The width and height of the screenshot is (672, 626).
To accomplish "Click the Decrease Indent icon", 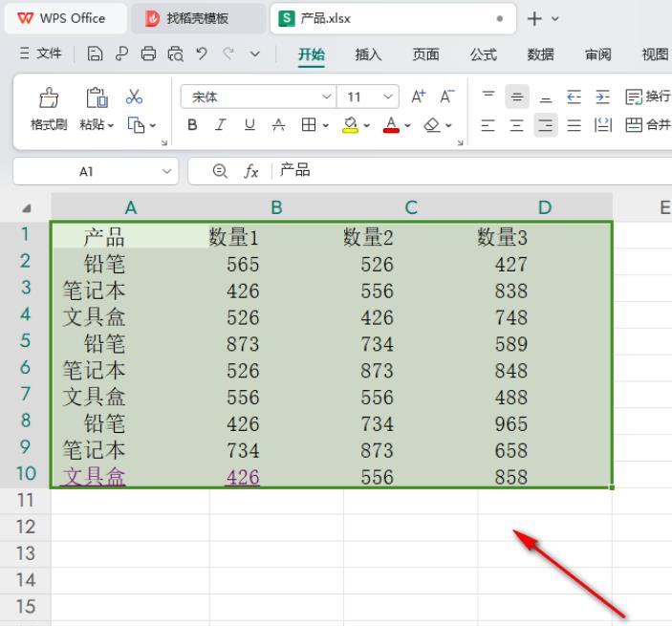I will tap(574, 97).
